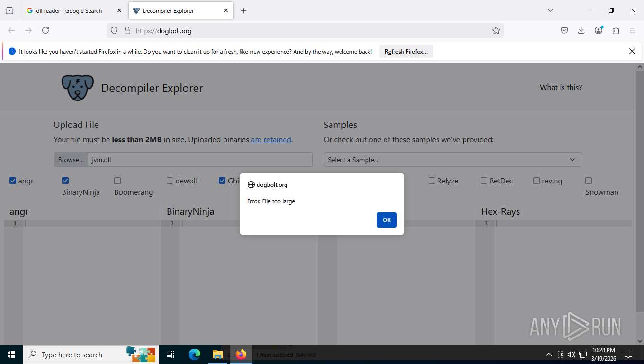Click the taskbar search box
This screenshot has width=644, height=364.
click(x=90, y=355)
